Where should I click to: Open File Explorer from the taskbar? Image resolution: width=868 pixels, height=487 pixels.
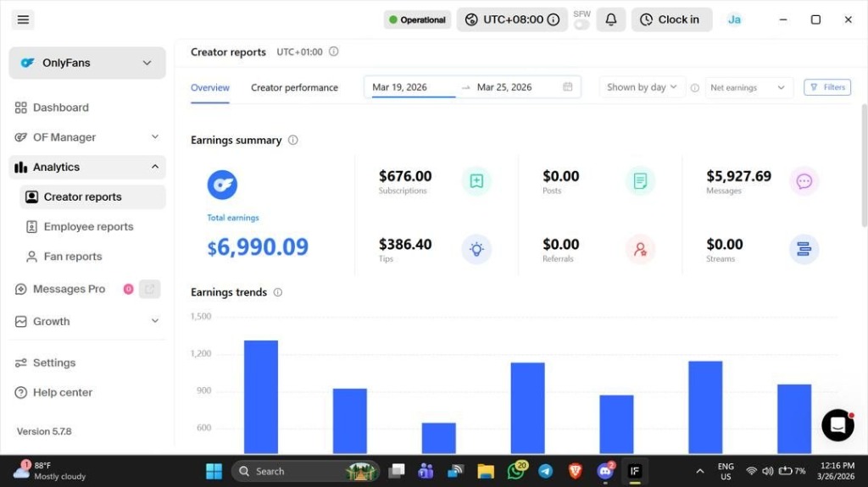pos(486,471)
